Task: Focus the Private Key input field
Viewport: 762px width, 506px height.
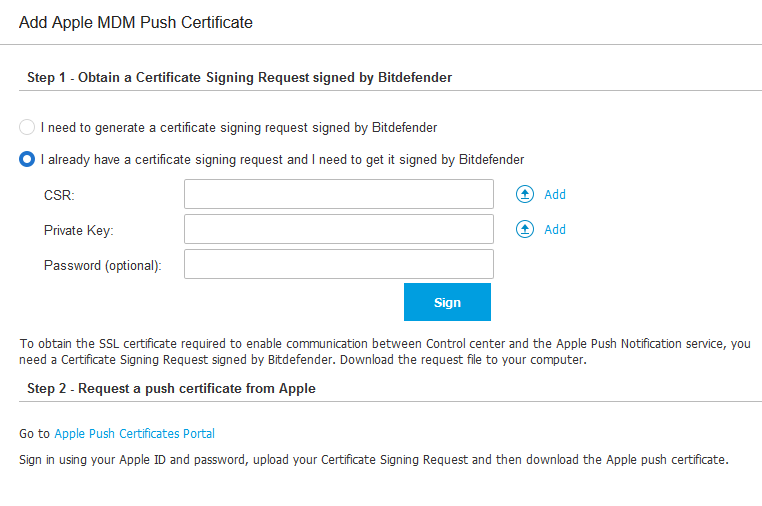Action: [339, 229]
